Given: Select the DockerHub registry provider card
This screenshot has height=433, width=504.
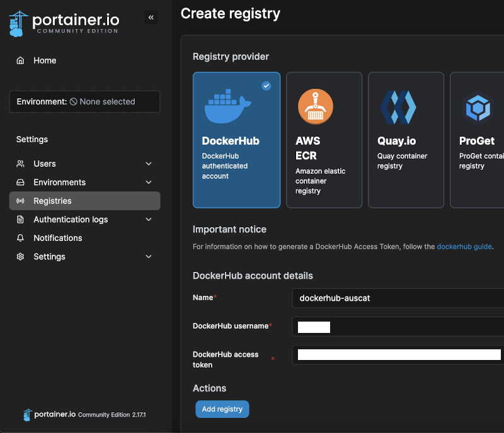Looking at the screenshot, I should click(237, 140).
